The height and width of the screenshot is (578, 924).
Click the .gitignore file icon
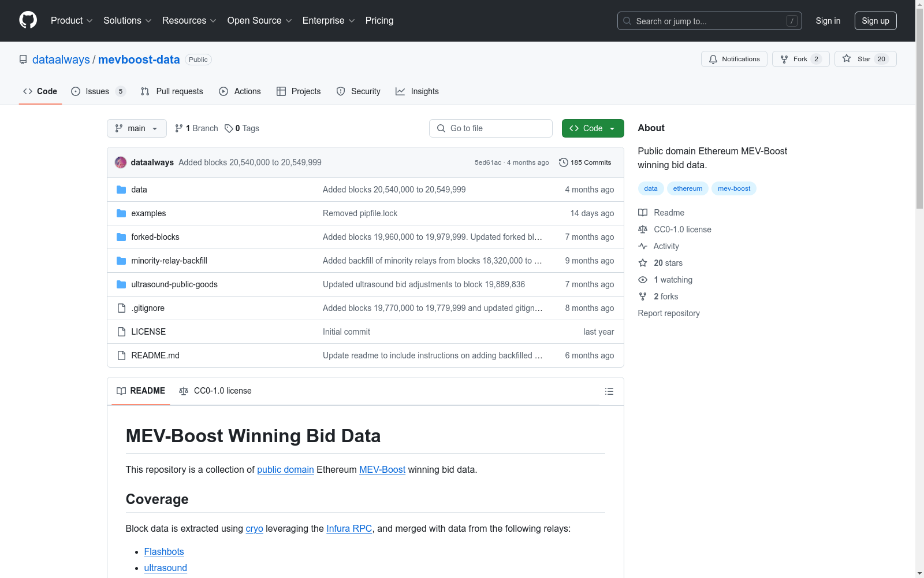(121, 308)
